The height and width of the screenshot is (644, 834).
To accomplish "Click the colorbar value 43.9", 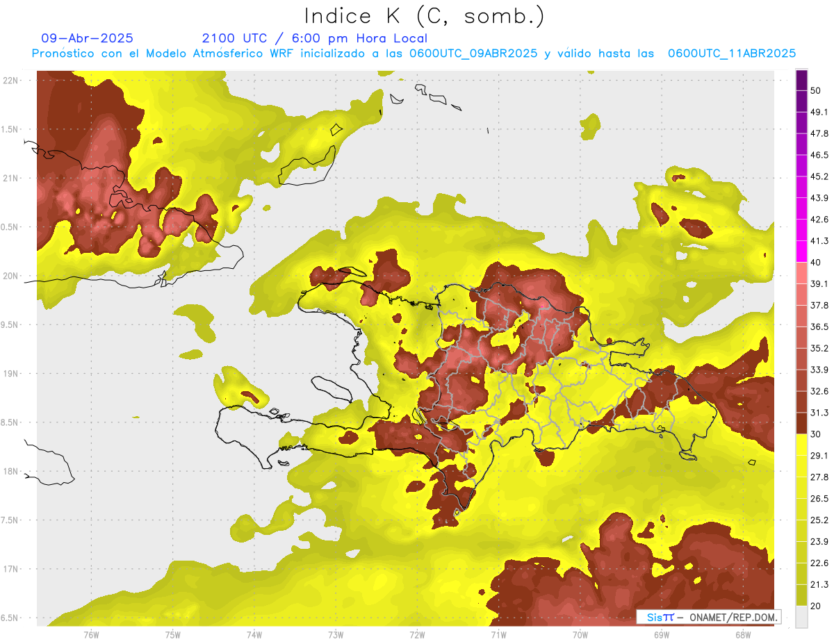I will tap(819, 198).
